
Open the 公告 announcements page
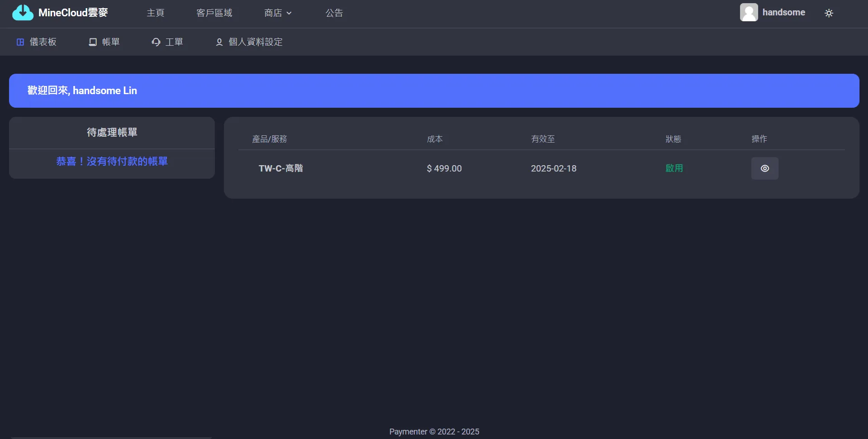tap(334, 13)
